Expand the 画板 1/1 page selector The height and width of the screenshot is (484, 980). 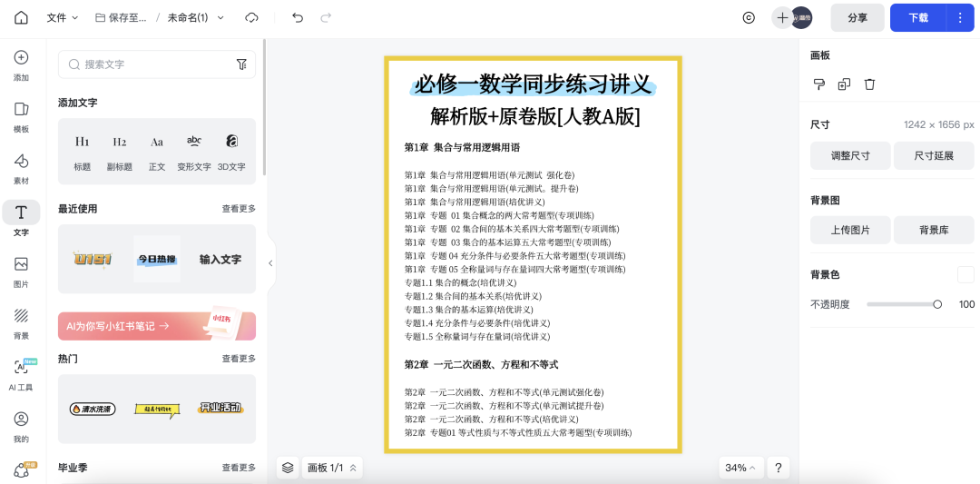(x=332, y=468)
